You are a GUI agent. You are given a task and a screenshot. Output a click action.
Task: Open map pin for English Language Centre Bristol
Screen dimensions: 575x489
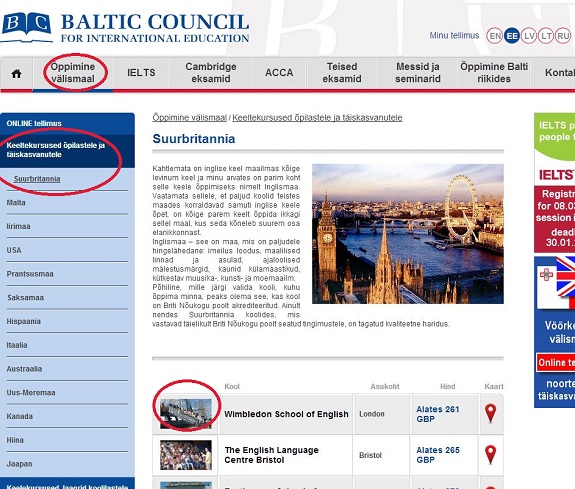point(490,455)
